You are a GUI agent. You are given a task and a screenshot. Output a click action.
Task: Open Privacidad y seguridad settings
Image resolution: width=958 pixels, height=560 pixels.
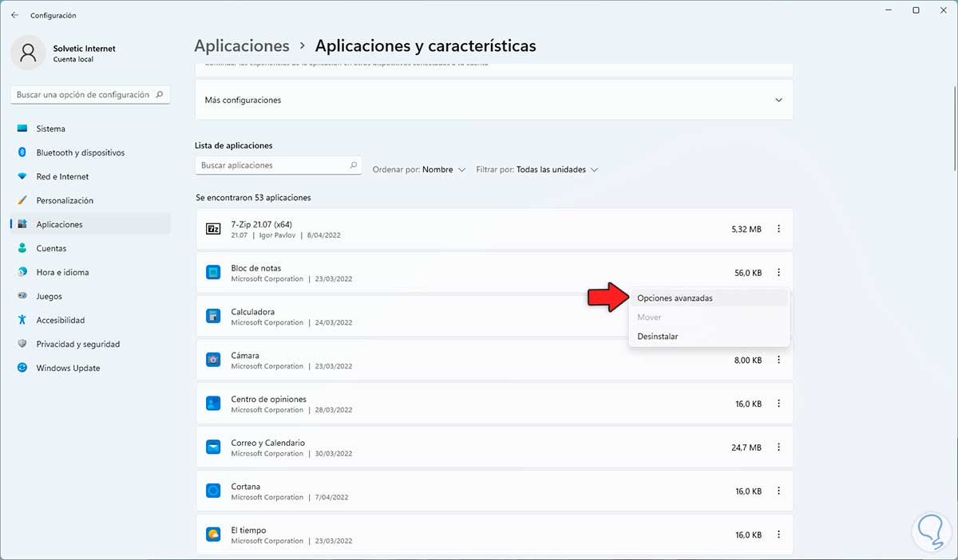coord(90,344)
